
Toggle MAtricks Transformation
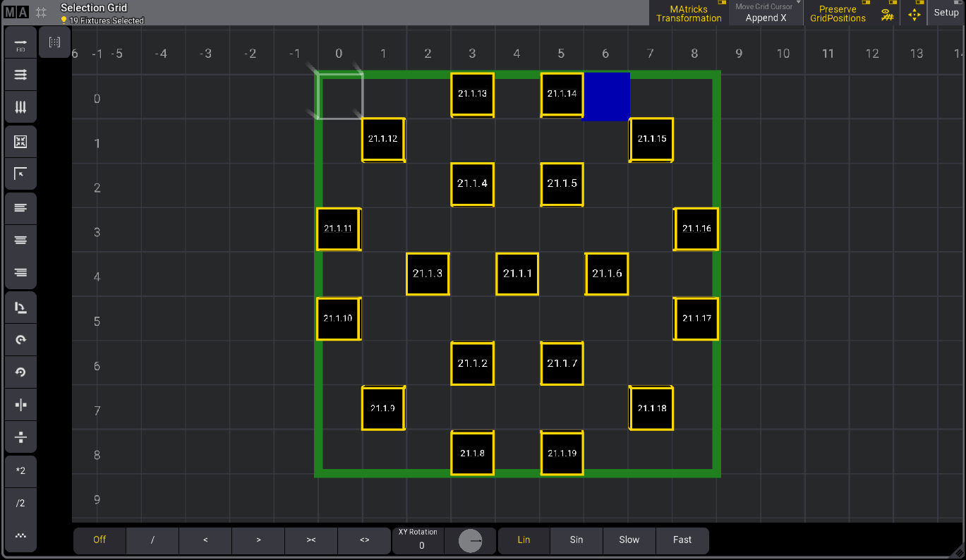tap(688, 13)
